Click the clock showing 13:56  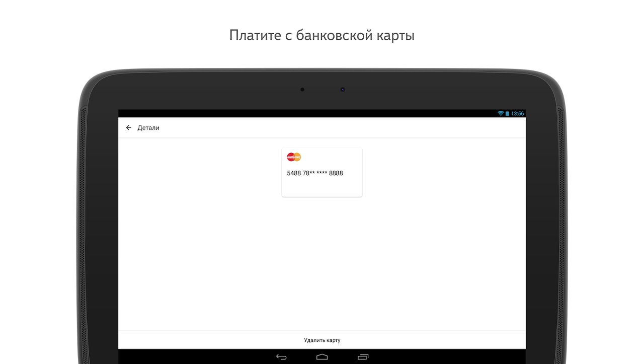[x=517, y=113]
